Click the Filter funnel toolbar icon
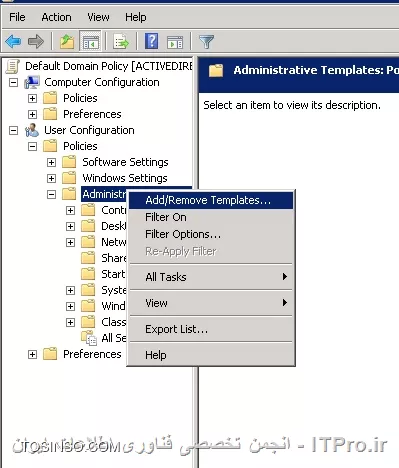The width and height of the screenshot is (399, 468). point(206,42)
